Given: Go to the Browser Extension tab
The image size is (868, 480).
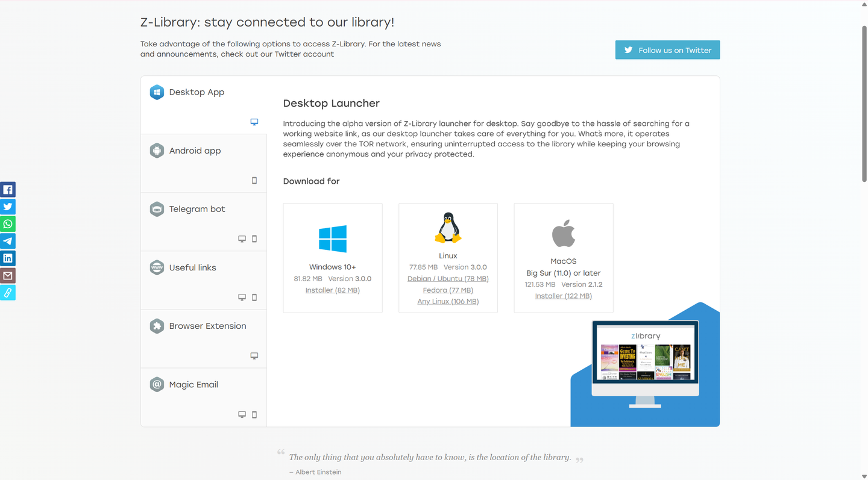Looking at the screenshot, I should (x=204, y=338).
